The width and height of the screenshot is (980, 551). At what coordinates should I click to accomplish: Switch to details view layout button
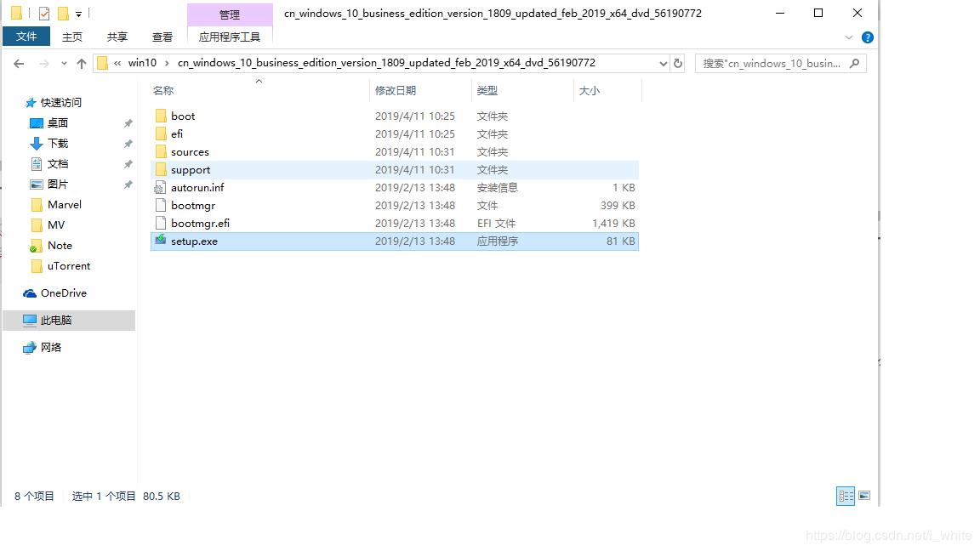(x=846, y=496)
